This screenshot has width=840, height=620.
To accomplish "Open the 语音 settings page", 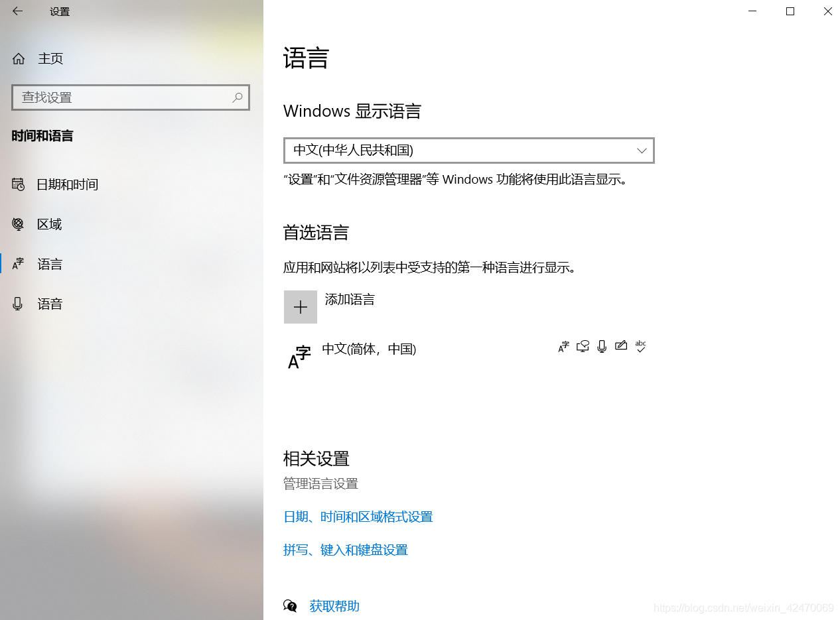I will [131, 304].
